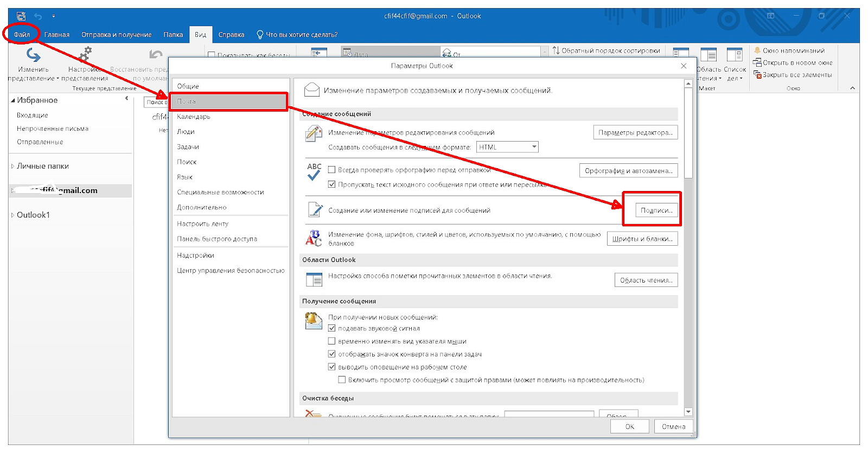Open the message format HTML dropdown
Viewport: 868px width, 453px height.
click(507, 147)
